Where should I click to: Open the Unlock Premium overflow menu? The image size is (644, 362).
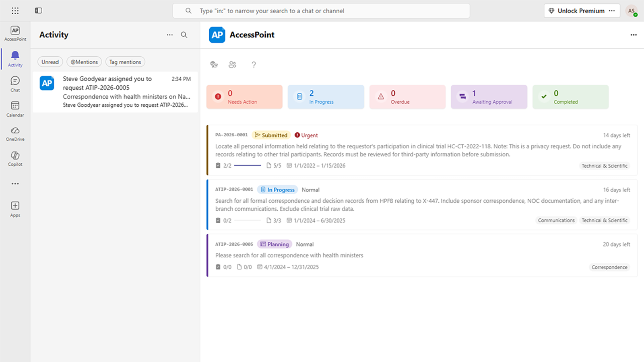[x=611, y=10]
